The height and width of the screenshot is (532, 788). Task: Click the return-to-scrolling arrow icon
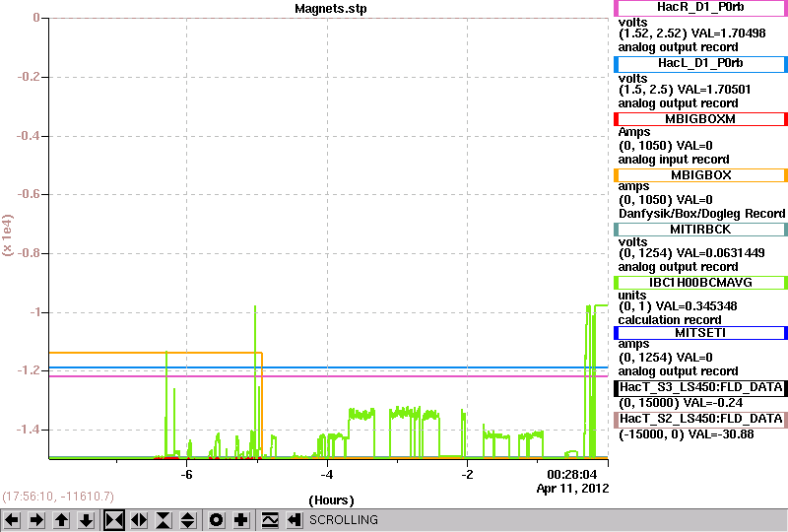(294, 520)
